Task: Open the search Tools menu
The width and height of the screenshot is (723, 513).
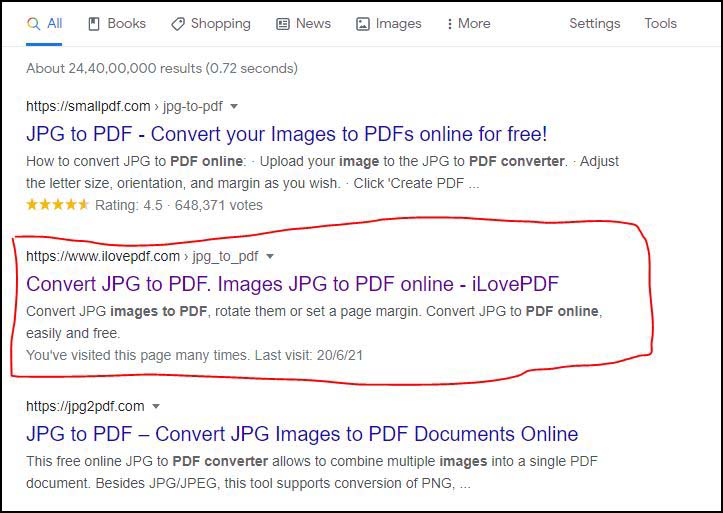Action: 660,24
